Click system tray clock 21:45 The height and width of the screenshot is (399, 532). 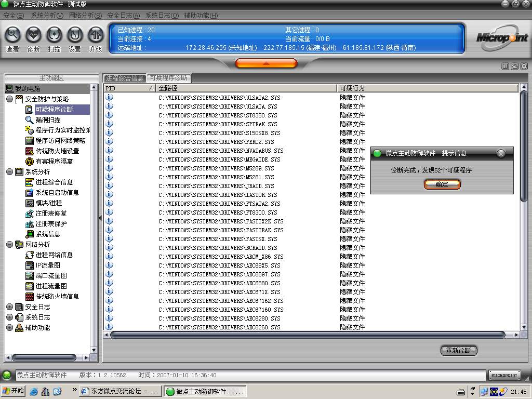tap(519, 392)
